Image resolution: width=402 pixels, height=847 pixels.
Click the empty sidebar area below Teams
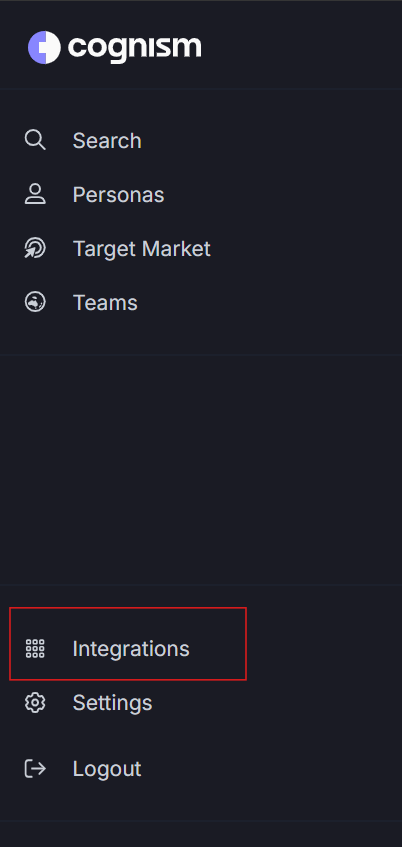pyautogui.click(x=201, y=469)
